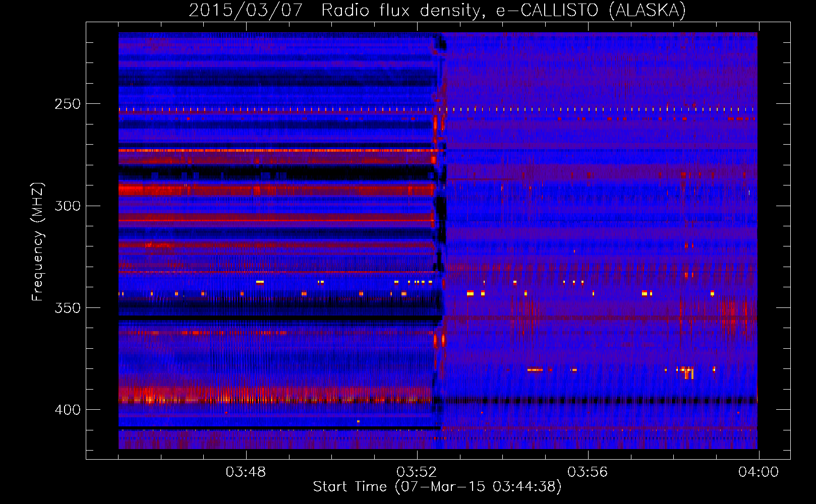Image resolution: width=816 pixels, height=504 pixels.
Task: Click the '300' frequency tick label
Action: click(x=68, y=206)
